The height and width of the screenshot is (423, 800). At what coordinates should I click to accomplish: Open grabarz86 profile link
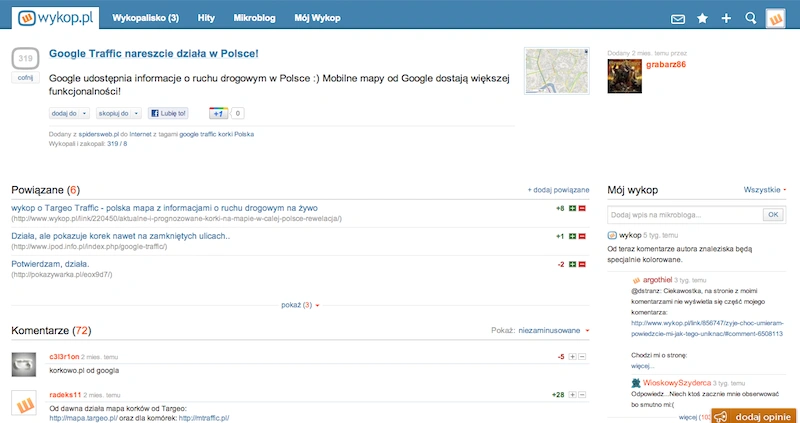click(666, 64)
